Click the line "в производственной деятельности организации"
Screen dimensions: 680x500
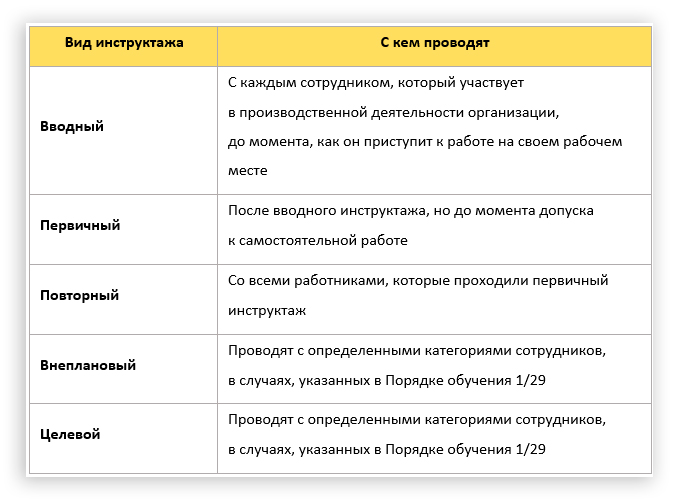(393, 111)
